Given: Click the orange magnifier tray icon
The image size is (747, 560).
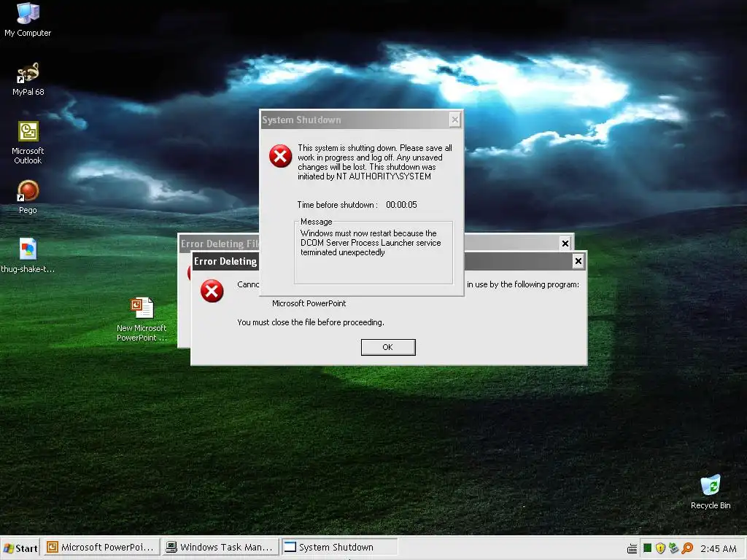Looking at the screenshot, I should pos(687,548).
